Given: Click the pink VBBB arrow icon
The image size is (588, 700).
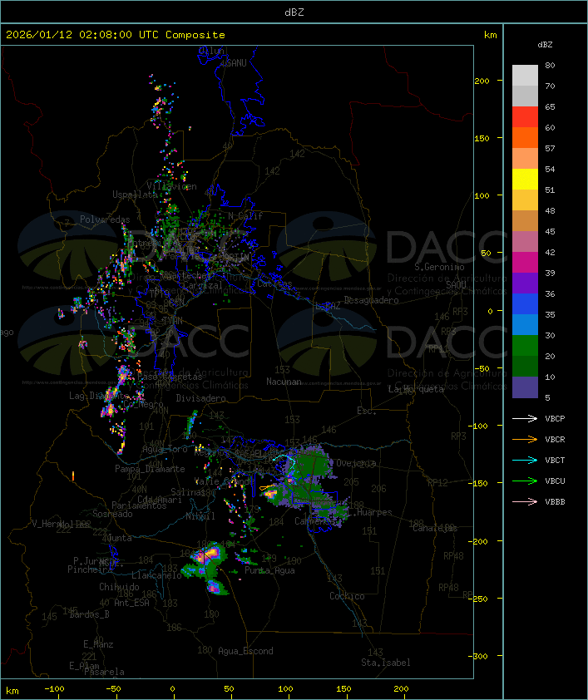Looking at the screenshot, I should point(525,501).
